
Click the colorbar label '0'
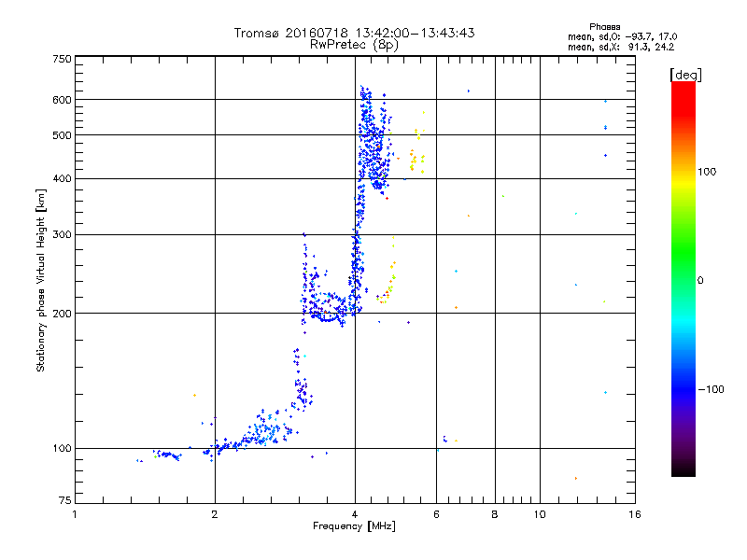coord(699,281)
